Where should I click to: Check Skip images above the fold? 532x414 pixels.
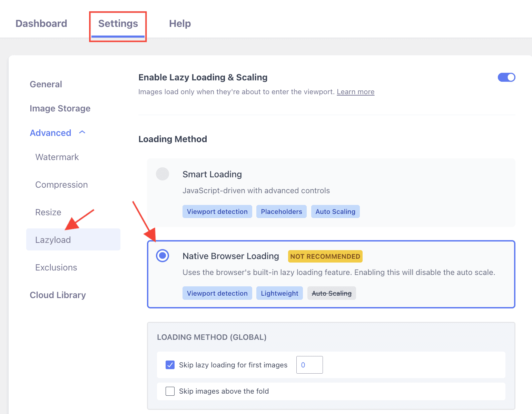(170, 391)
